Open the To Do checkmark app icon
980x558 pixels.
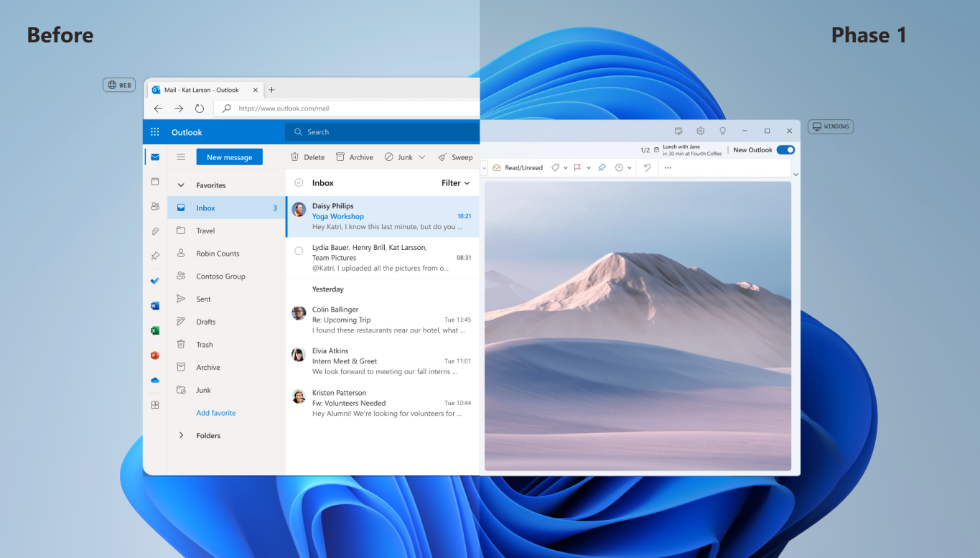pyautogui.click(x=155, y=281)
